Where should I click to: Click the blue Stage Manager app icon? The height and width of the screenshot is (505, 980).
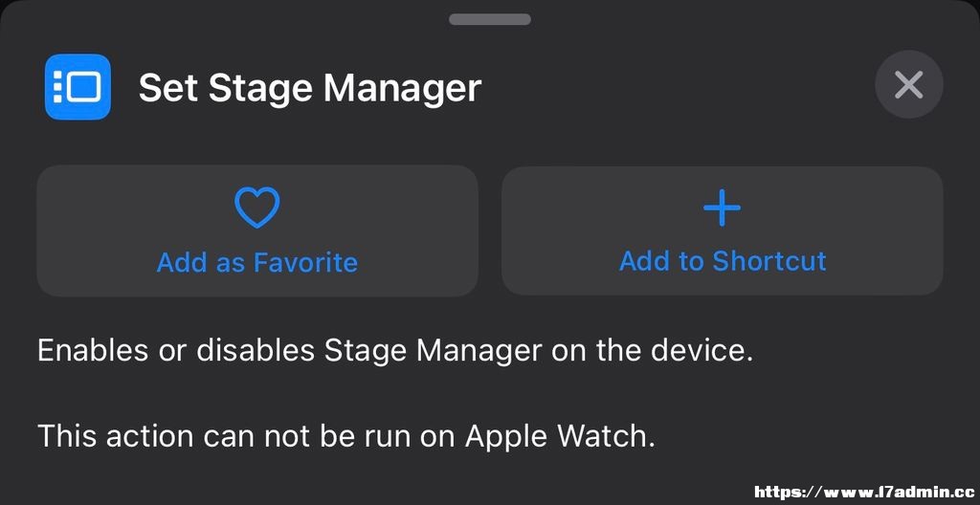click(x=78, y=87)
